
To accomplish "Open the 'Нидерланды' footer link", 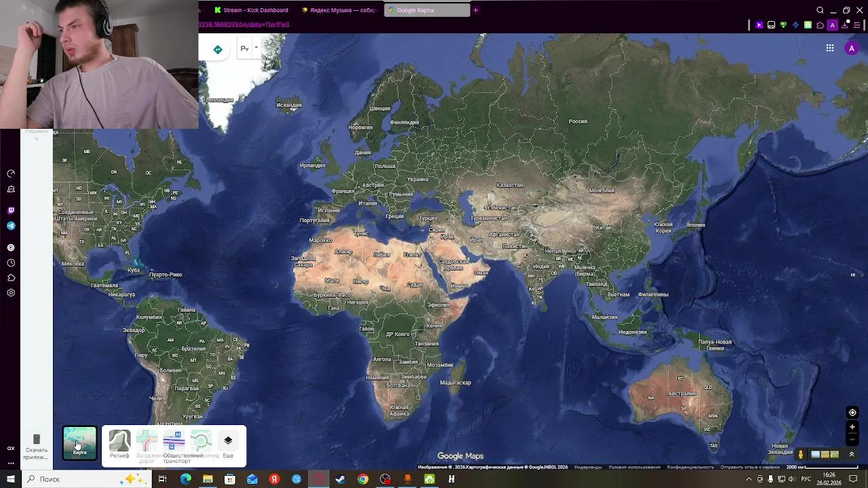I will click(x=588, y=467).
